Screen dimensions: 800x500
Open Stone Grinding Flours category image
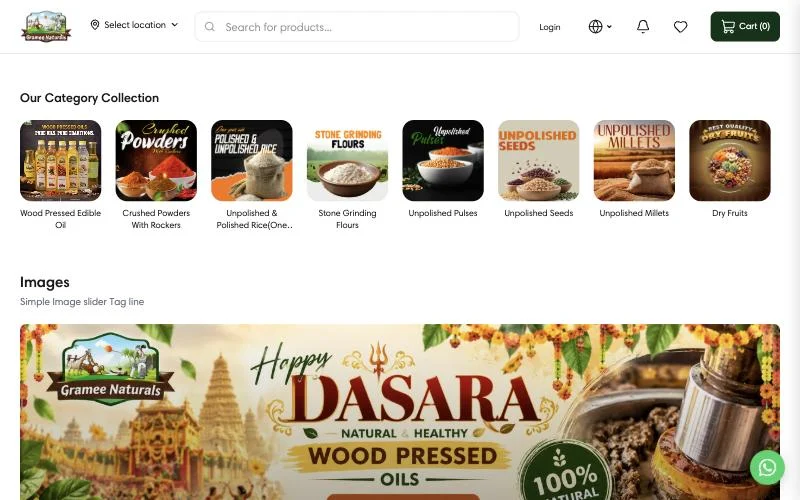pos(347,160)
